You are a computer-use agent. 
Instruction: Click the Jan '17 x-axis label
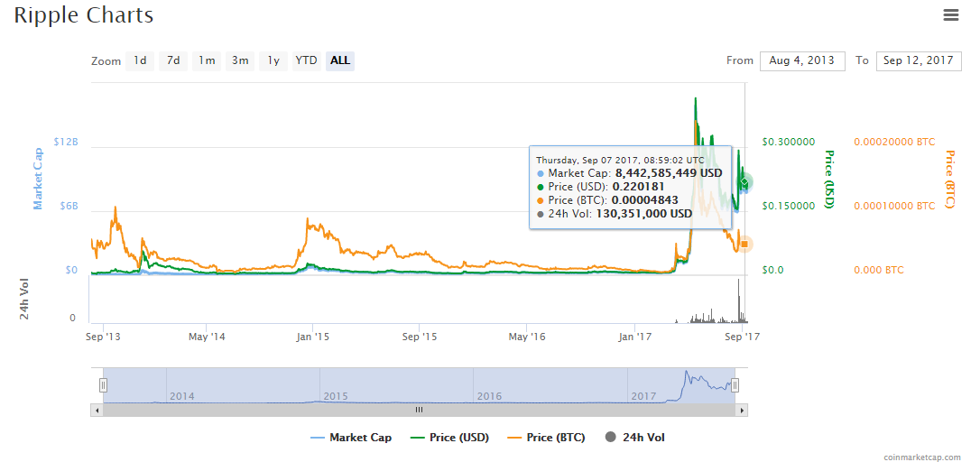coord(635,337)
